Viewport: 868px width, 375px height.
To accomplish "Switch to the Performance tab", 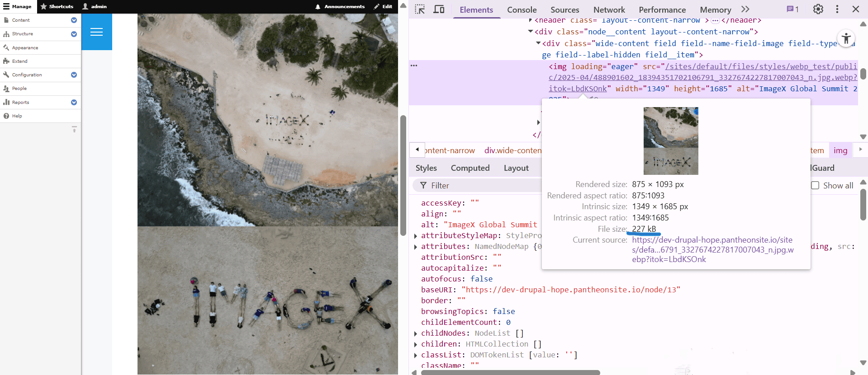I will (662, 9).
